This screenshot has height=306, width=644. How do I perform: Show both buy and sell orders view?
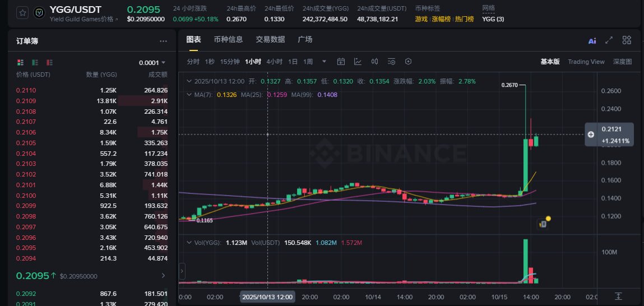21,62
